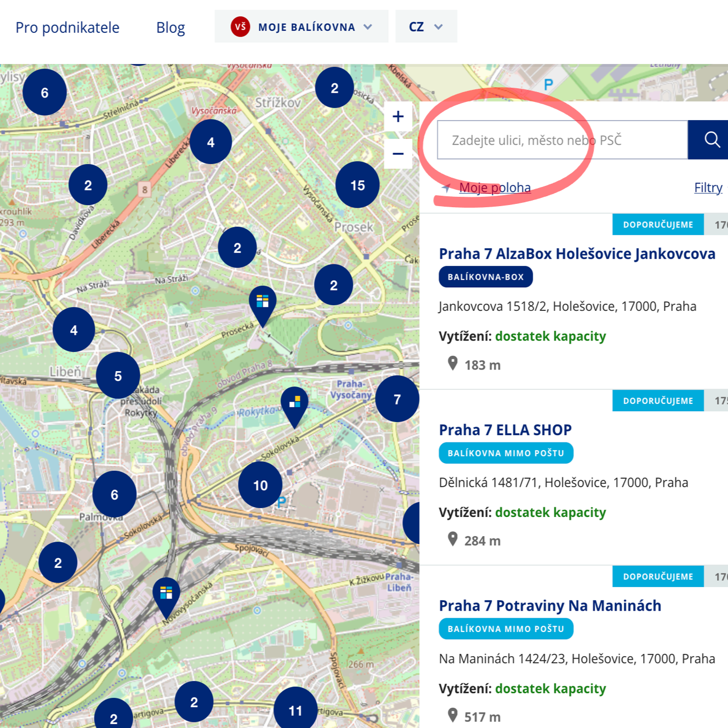The height and width of the screenshot is (728, 728).
Task: Zoom in the map with plus button
Action: [398, 116]
